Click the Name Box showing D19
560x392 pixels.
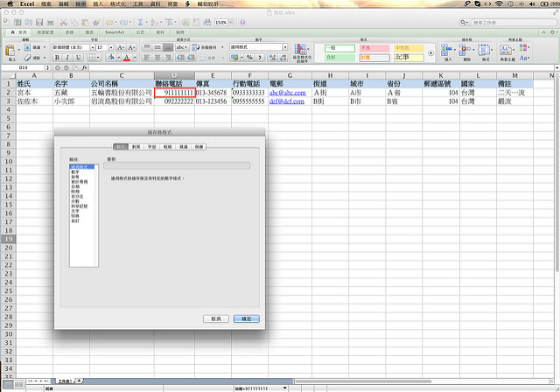click(x=24, y=67)
